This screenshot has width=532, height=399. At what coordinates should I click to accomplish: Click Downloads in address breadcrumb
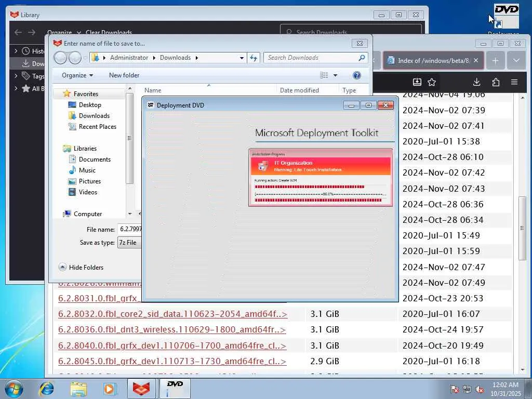pyautogui.click(x=175, y=58)
